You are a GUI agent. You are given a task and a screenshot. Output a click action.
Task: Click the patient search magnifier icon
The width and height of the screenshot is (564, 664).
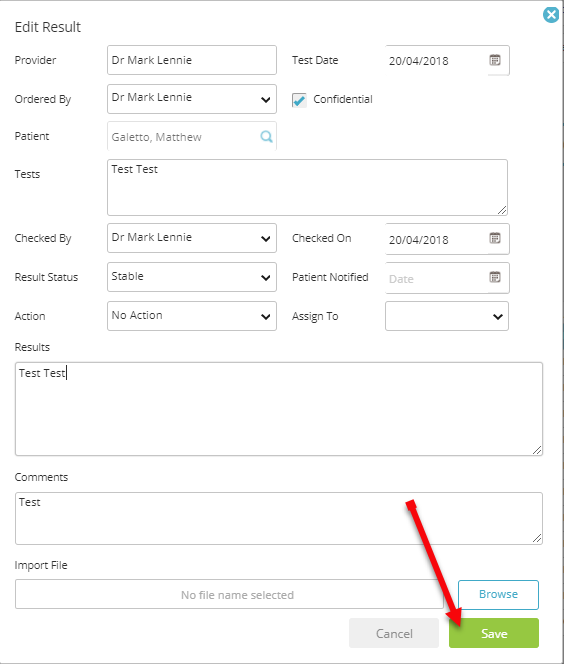pyautogui.click(x=266, y=136)
